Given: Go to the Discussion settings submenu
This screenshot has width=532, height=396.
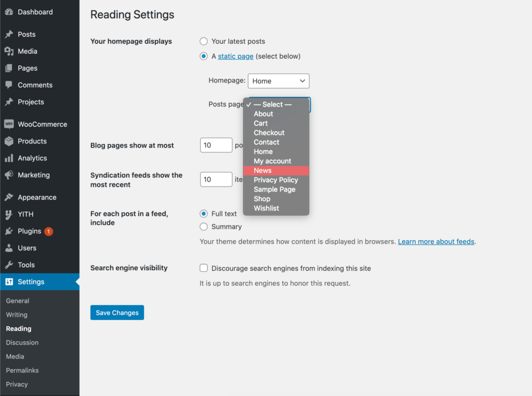Looking at the screenshot, I should coord(22,342).
